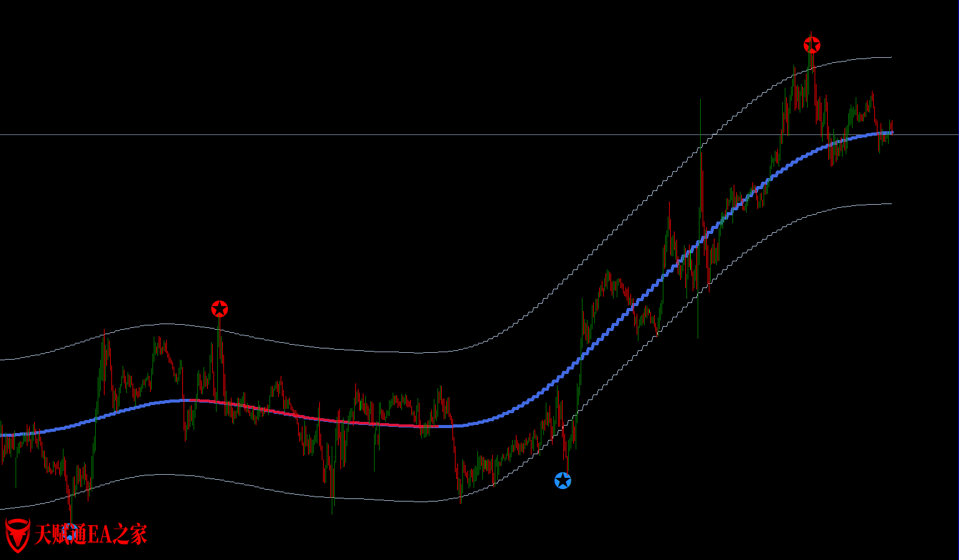Image resolution: width=959 pixels, height=560 pixels.
Task: Click where the centerline turns from red to blue
Action: coord(439,426)
